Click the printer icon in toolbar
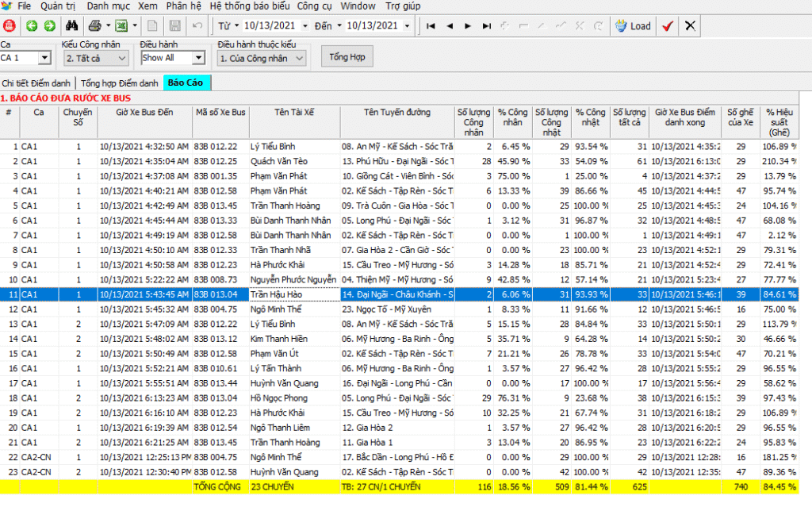The height and width of the screenshot is (507, 812). coord(94,26)
